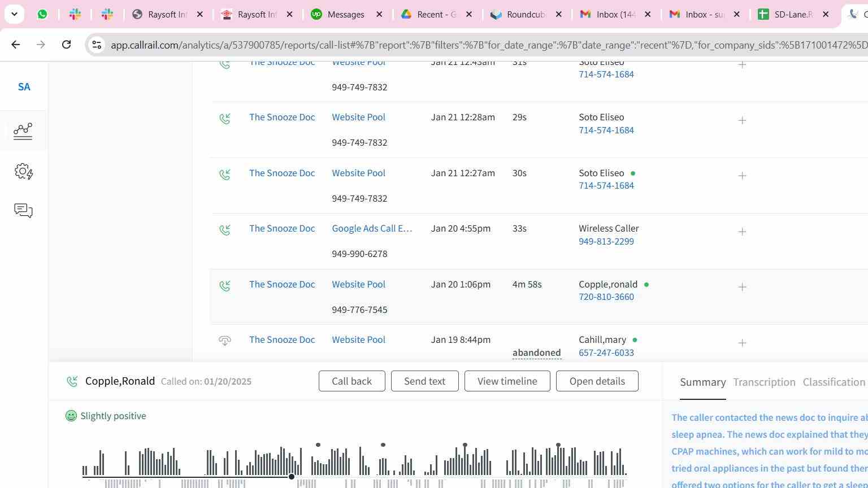
Task: Switch to the Summary tab
Action: [x=702, y=382]
